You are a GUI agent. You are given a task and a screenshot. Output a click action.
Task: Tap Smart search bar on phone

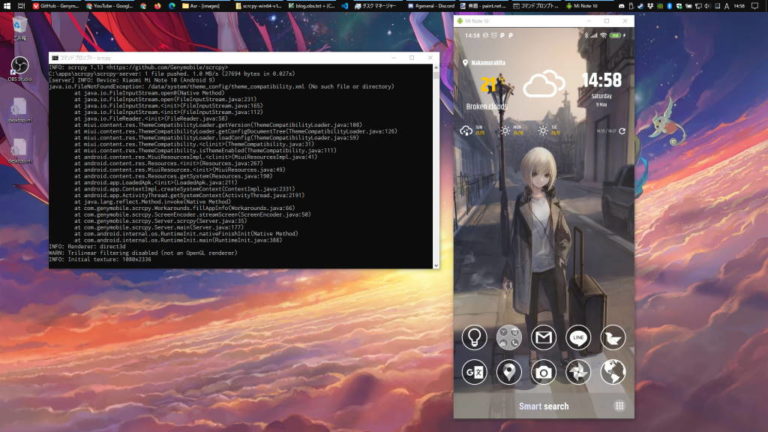544,406
